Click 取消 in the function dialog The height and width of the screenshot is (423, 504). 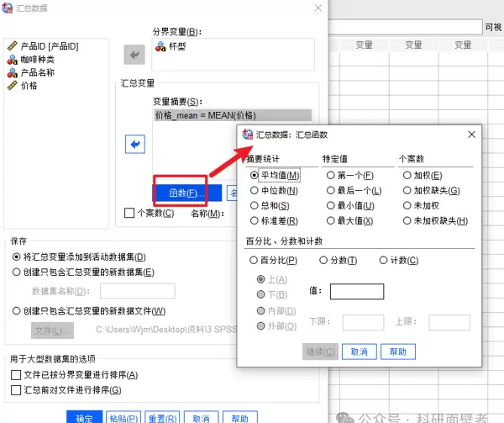tap(359, 352)
